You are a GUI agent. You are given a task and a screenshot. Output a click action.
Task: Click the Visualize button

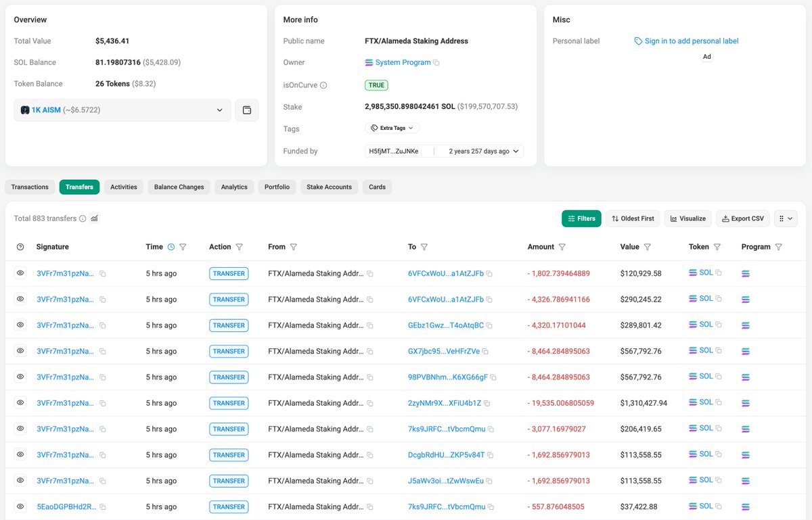coord(688,218)
